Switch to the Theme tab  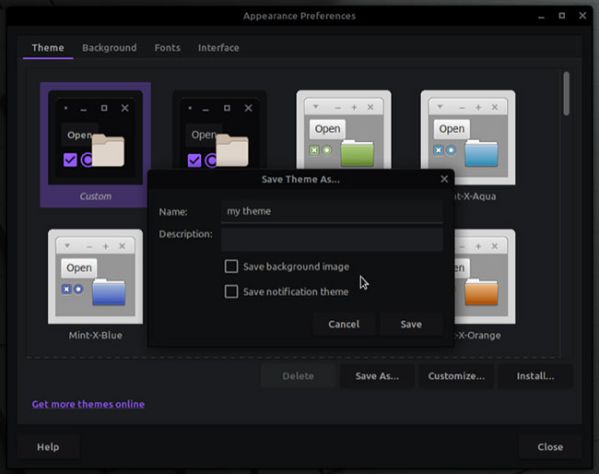point(48,48)
